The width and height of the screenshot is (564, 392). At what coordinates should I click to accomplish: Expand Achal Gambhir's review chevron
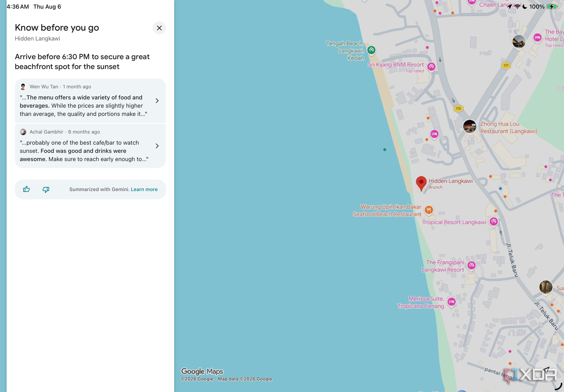pos(157,146)
